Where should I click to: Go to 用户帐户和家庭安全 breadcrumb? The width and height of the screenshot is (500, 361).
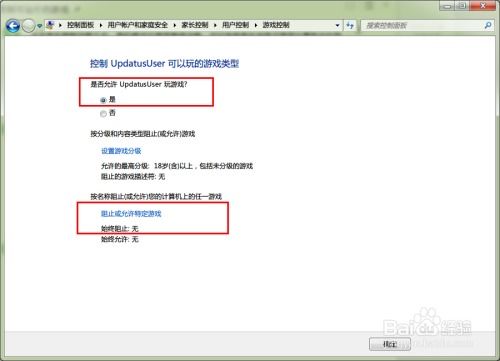(x=138, y=25)
